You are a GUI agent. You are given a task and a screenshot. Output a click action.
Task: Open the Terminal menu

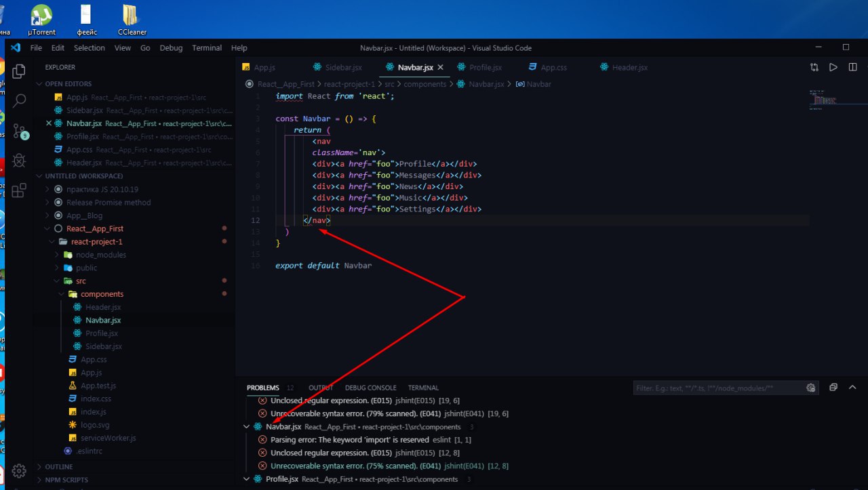(207, 48)
